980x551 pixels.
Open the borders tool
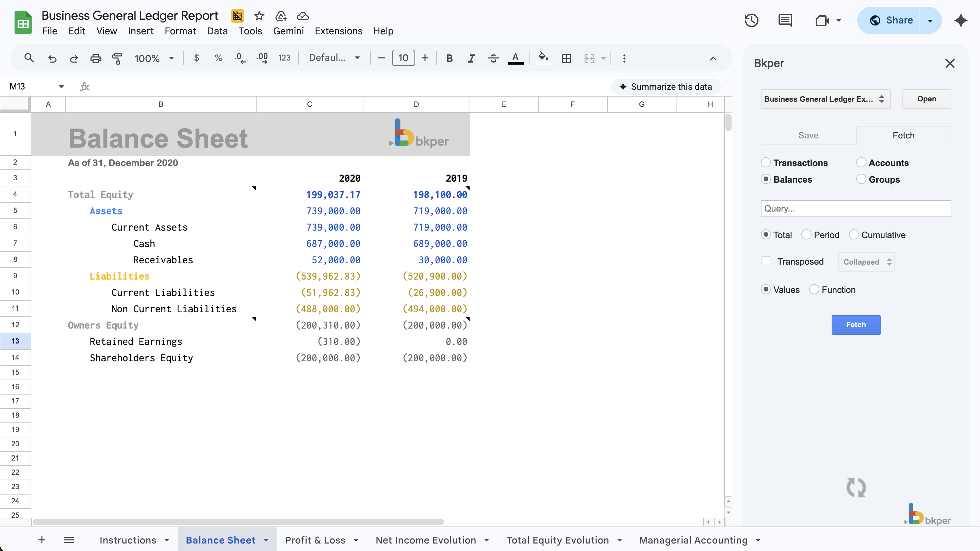tap(567, 58)
